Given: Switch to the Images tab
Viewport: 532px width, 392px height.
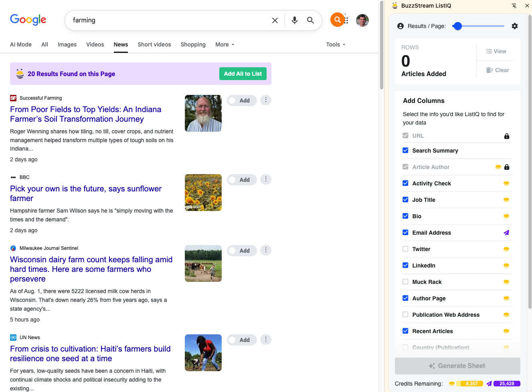Looking at the screenshot, I should 67,44.
